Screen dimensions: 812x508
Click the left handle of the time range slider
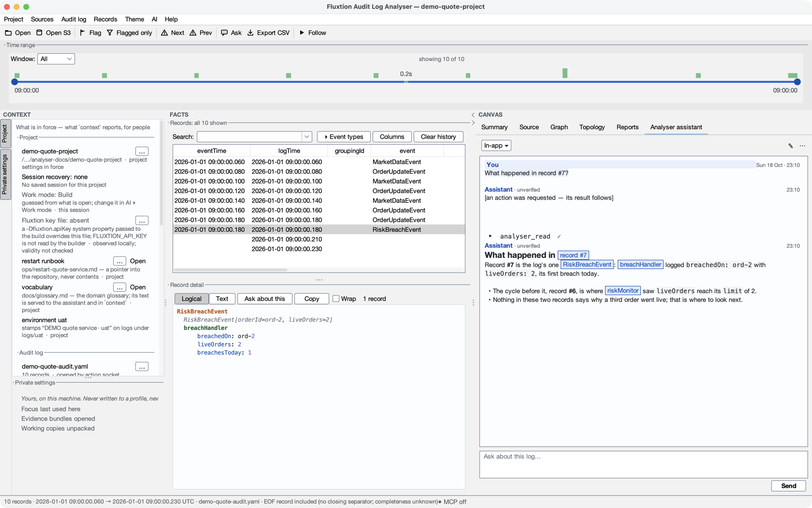[x=14, y=82]
